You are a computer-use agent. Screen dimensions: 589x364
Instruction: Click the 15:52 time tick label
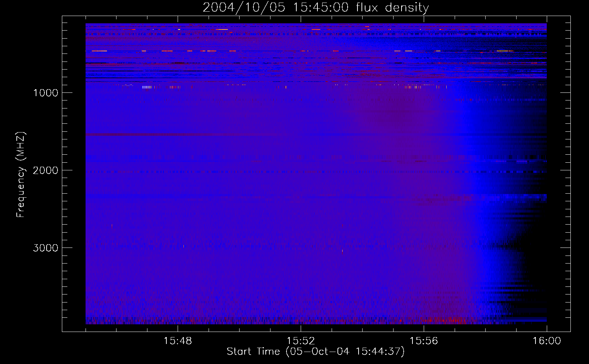[x=301, y=341]
